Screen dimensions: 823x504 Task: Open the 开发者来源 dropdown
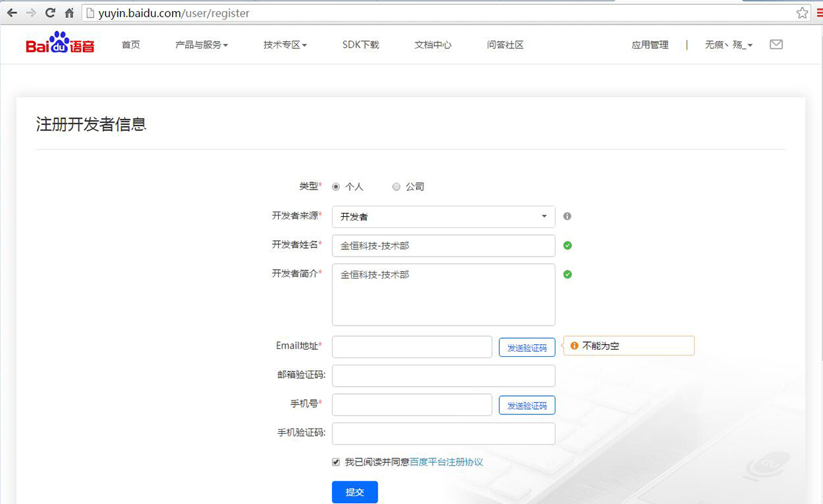(443, 217)
